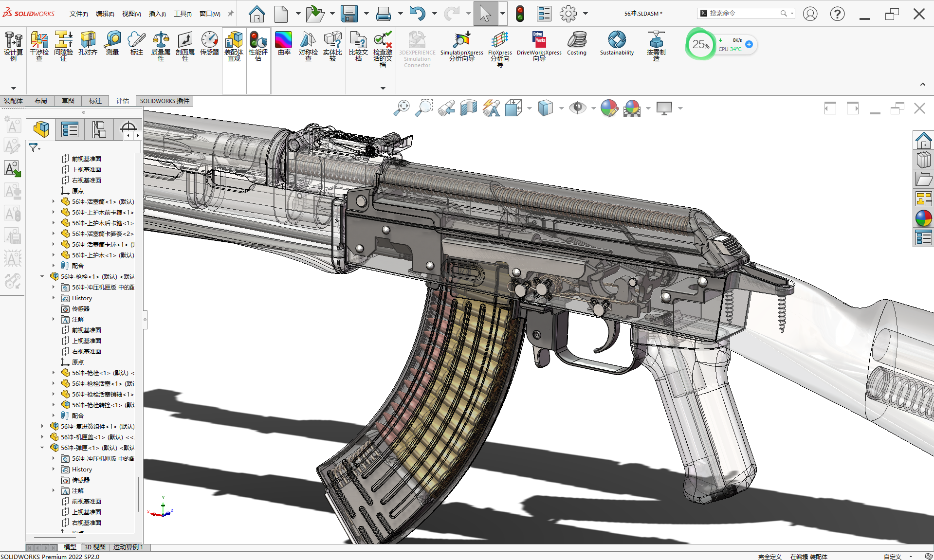Open the 传感器 sensor tool

point(209,43)
